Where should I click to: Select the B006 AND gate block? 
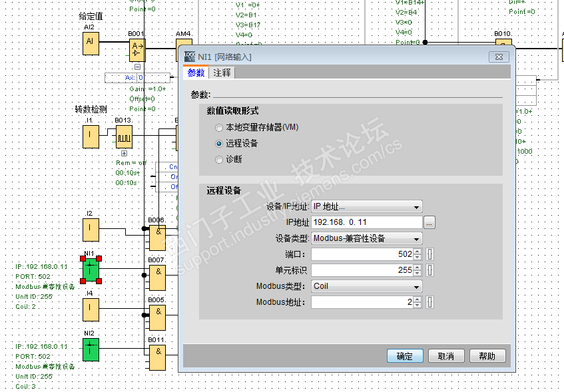[x=158, y=238]
